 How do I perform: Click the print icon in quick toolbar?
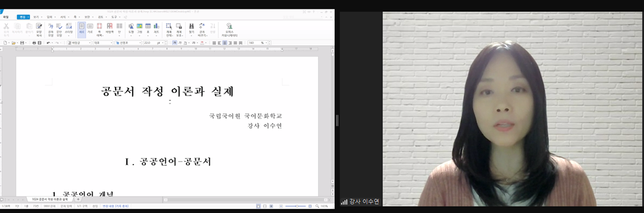click(34, 42)
